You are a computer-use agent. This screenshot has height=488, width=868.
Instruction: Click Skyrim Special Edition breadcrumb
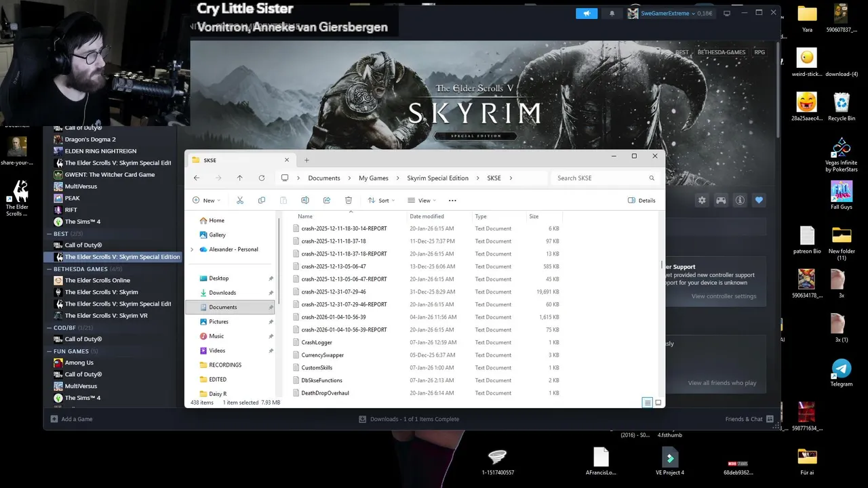coord(437,178)
